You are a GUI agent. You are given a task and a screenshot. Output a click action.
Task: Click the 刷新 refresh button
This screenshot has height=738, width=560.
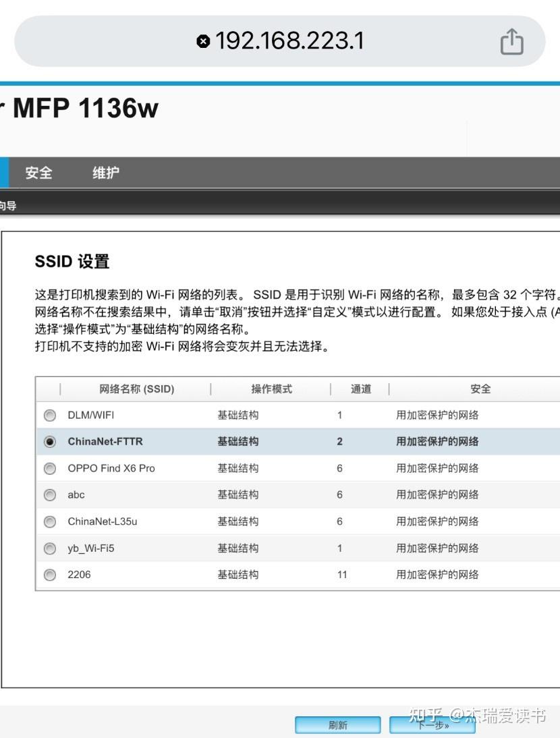[337, 725]
